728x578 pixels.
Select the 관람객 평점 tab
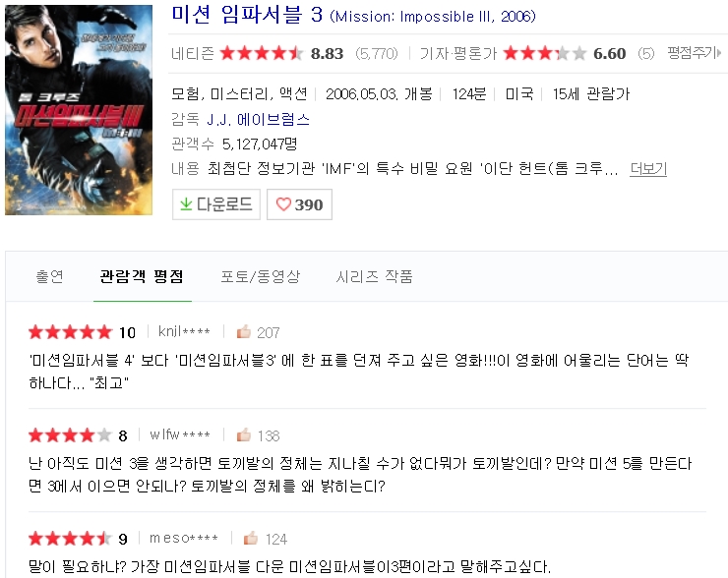pyautogui.click(x=142, y=276)
